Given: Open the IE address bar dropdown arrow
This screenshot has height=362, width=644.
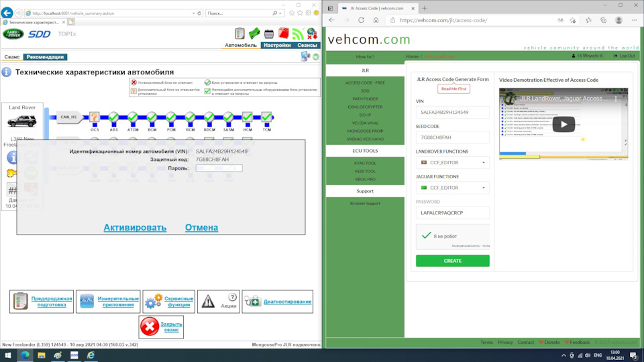Looking at the screenshot, I should tap(193, 13).
